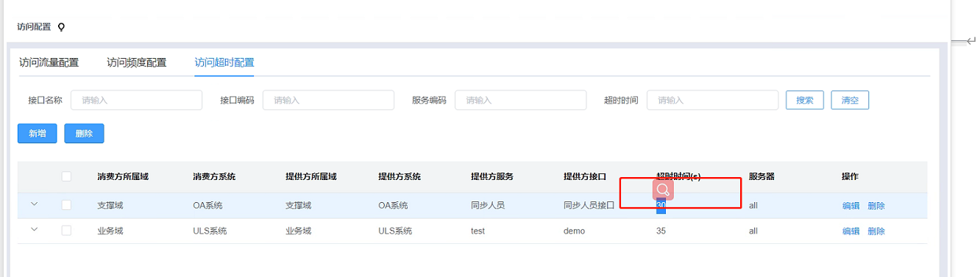Select the 访问超时配置 tab
Screen dimensions: 980x277
coord(224,62)
